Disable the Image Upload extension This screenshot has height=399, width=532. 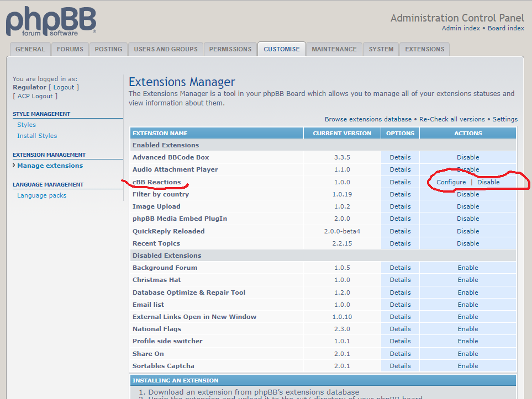click(468, 206)
